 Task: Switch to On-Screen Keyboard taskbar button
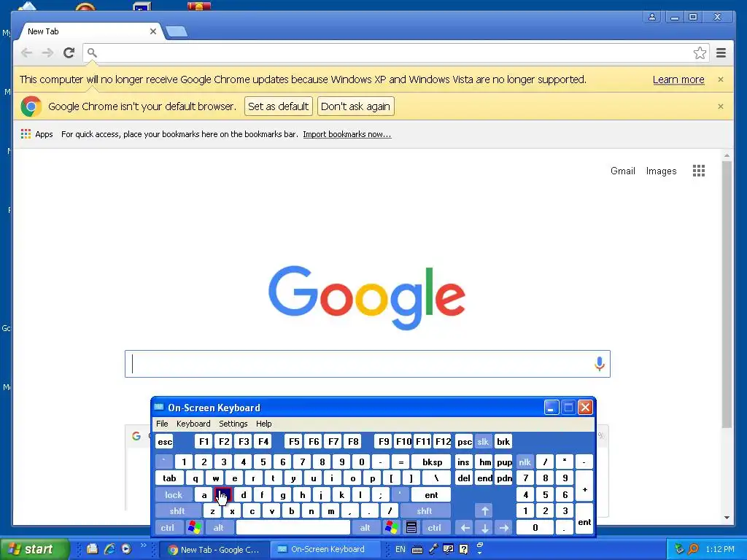327,549
